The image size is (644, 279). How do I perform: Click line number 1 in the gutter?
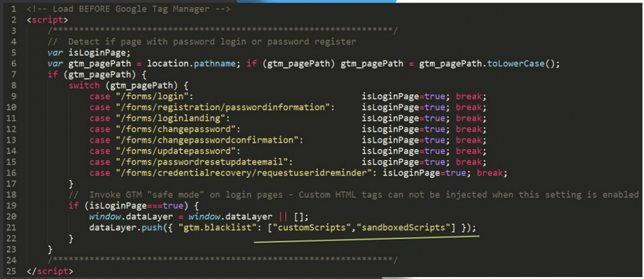(14, 9)
